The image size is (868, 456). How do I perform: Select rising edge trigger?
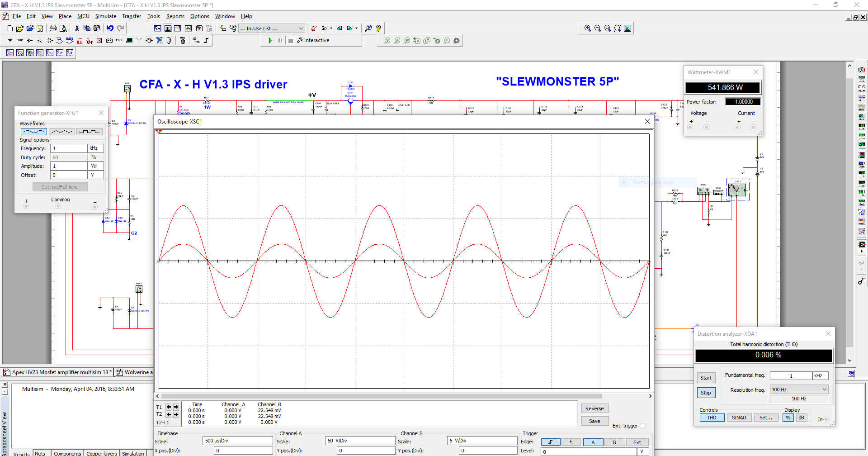pyautogui.click(x=551, y=442)
